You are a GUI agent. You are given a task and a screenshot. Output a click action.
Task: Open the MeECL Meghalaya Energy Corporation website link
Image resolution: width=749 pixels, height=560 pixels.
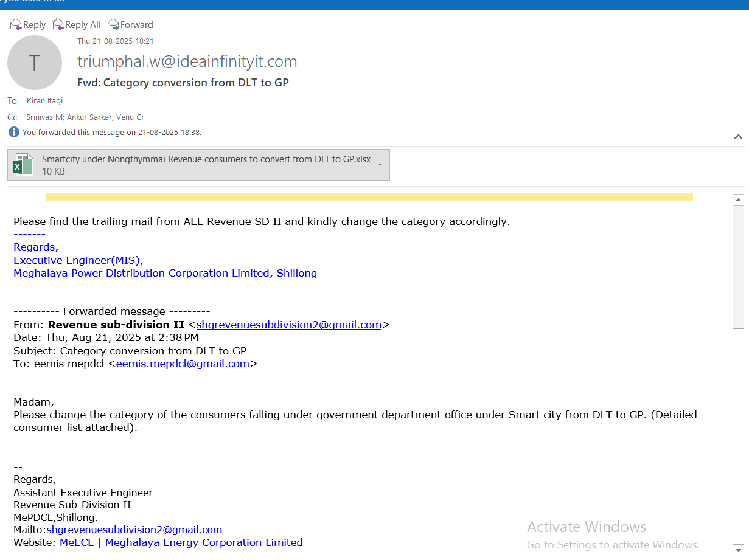click(x=181, y=542)
